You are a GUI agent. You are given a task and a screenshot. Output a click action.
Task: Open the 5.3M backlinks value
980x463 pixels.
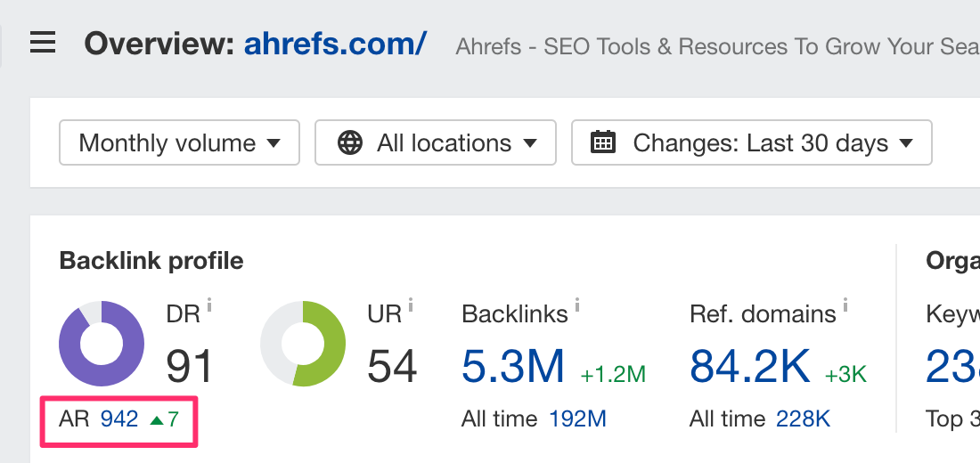513,366
